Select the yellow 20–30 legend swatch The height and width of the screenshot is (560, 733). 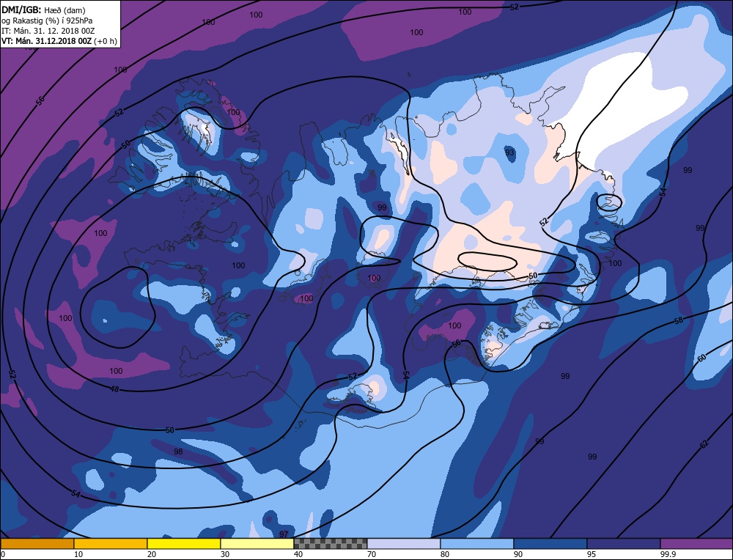(x=184, y=544)
